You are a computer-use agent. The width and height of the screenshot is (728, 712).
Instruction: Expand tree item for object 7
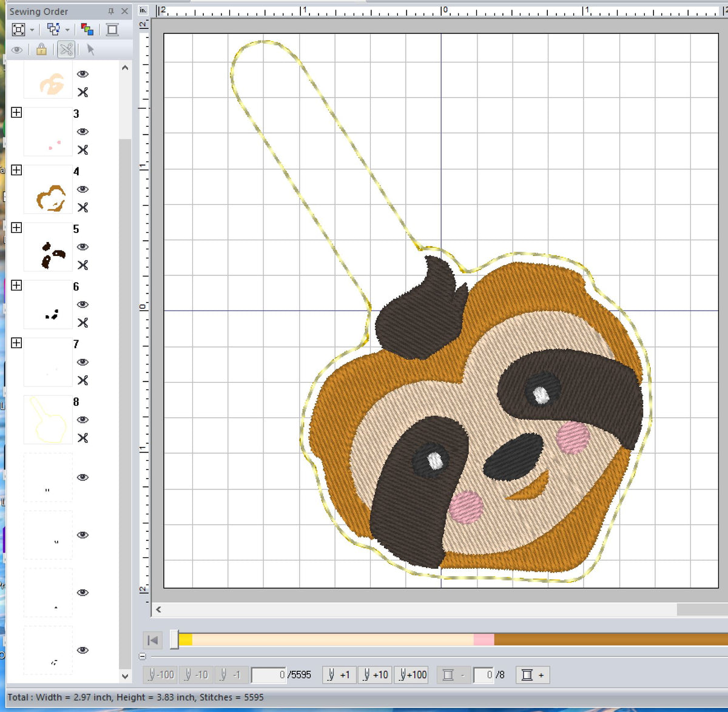coord(16,343)
